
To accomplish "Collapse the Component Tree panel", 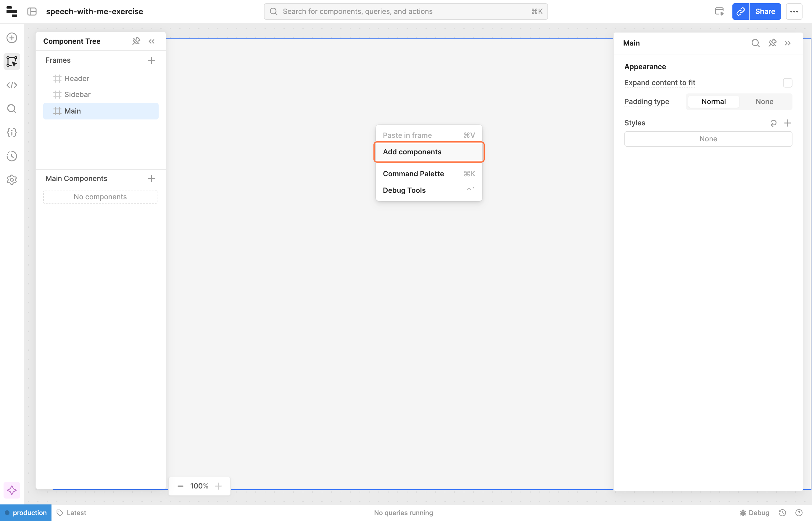I will (x=152, y=41).
